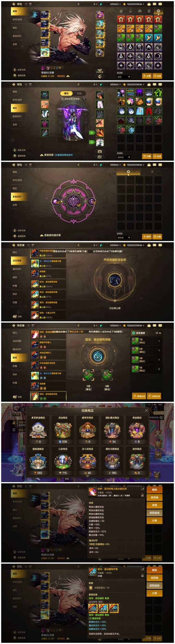Close the 兑换商店 dialog
Image resolution: width=175 pixels, height=644 pixels.
146,410
